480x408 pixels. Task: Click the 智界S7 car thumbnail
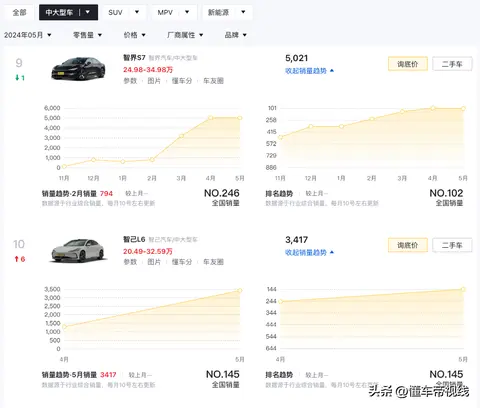(x=78, y=69)
